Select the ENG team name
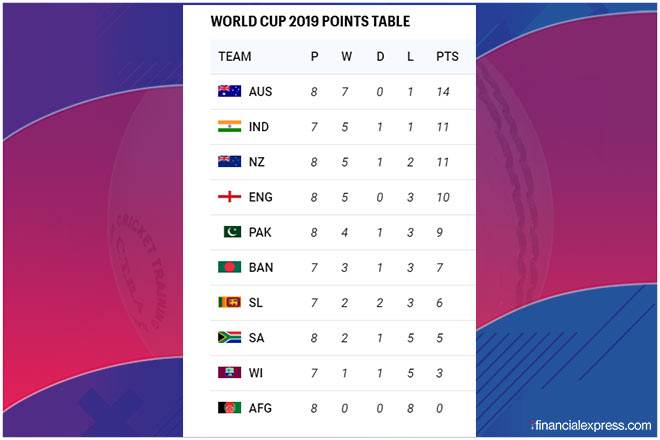This screenshot has height=440, width=660. coord(262,197)
